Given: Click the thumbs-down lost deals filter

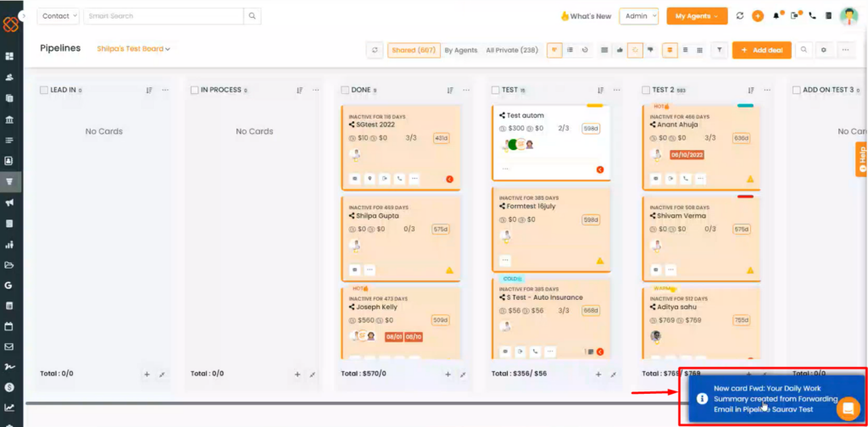Looking at the screenshot, I should tap(650, 50).
